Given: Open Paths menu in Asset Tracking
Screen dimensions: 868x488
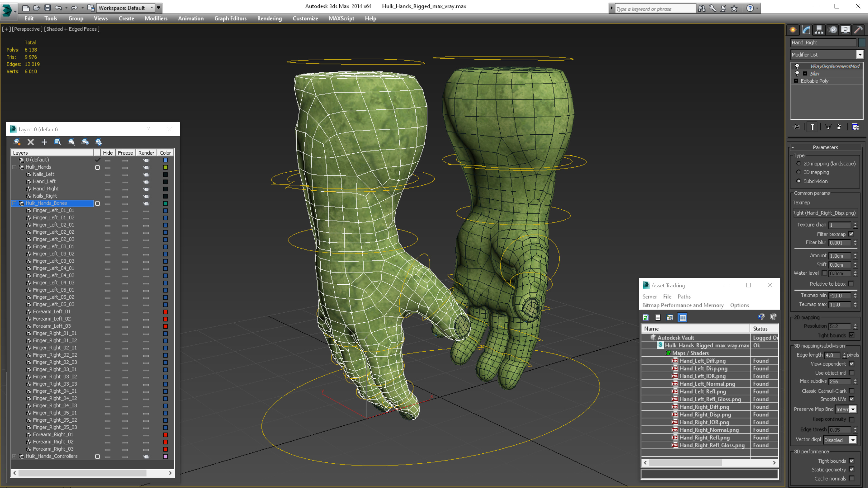Looking at the screenshot, I should click(x=684, y=296).
